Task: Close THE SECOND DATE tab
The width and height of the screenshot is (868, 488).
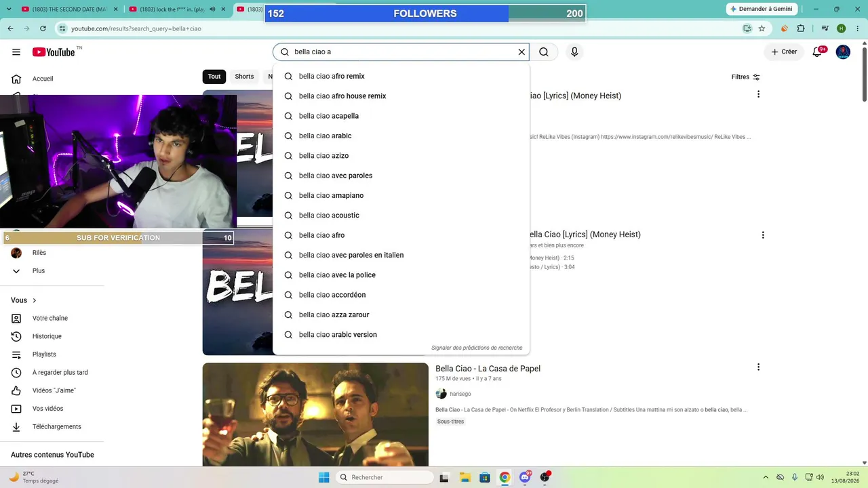Action: (x=115, y=9)
